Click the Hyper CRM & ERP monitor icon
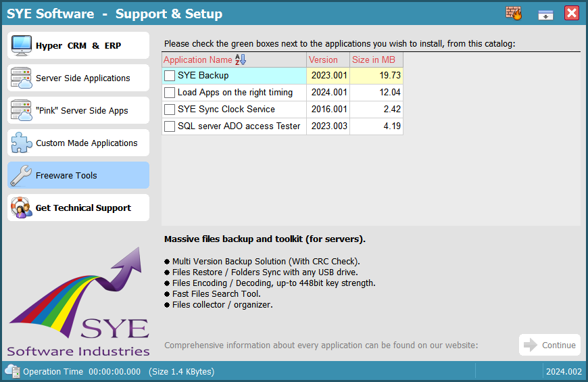This screenshot has width=588, height=382. pyautogui.click(x=22, y=45)
